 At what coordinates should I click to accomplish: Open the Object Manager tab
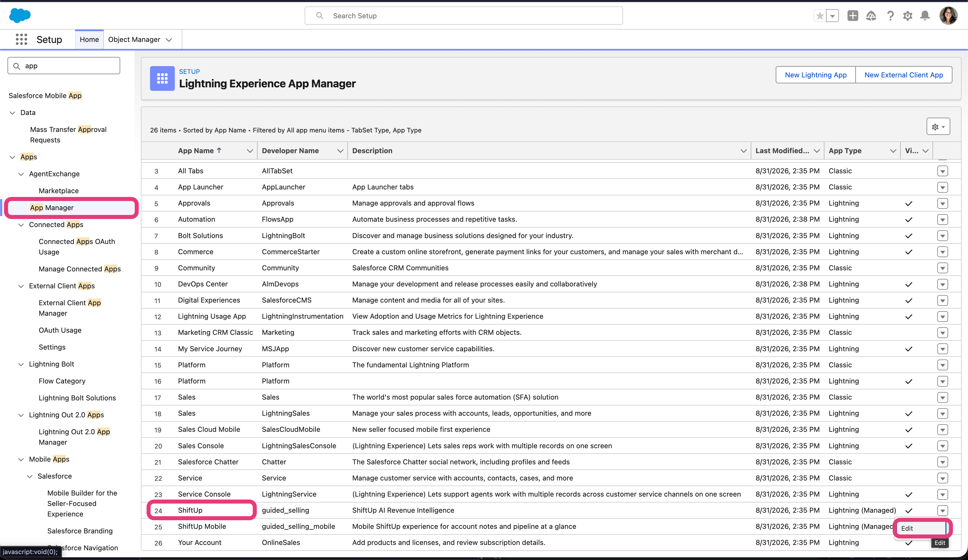[x=134, y=39]
